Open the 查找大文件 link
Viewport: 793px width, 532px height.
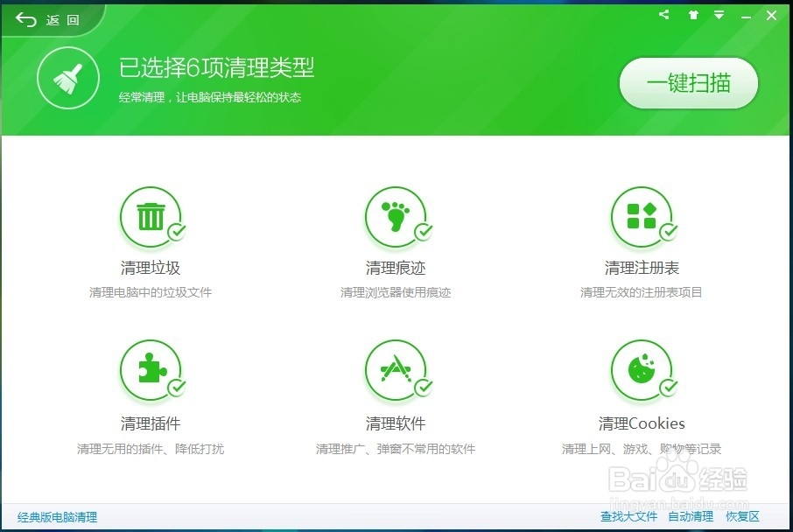(628, 516)
